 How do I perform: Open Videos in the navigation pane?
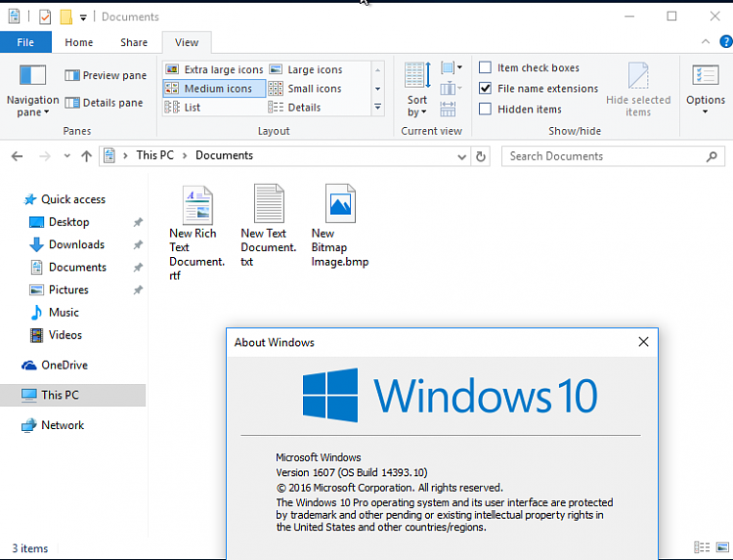coord(56,335)
